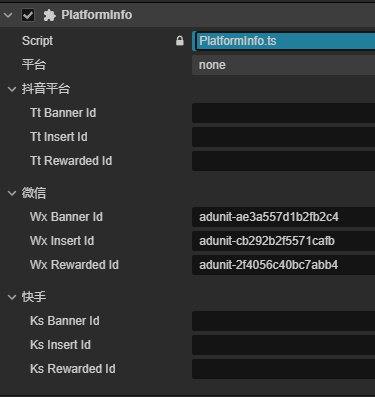Click the 微信 group title

[x=34, y=193]
